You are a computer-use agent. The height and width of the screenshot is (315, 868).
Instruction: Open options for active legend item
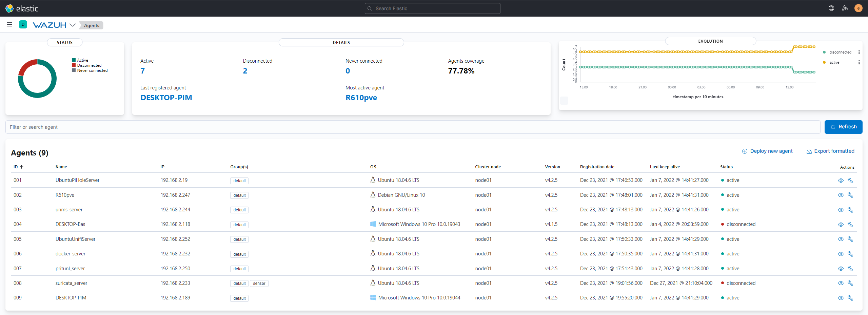pos(859,62)
